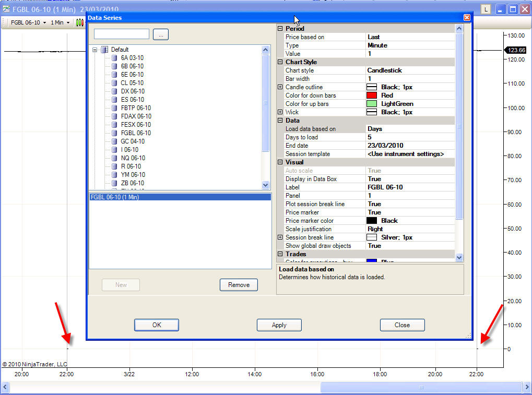The image size is (532, 395).
Task: Click the instrument name input field
Action: coord(122,34)
